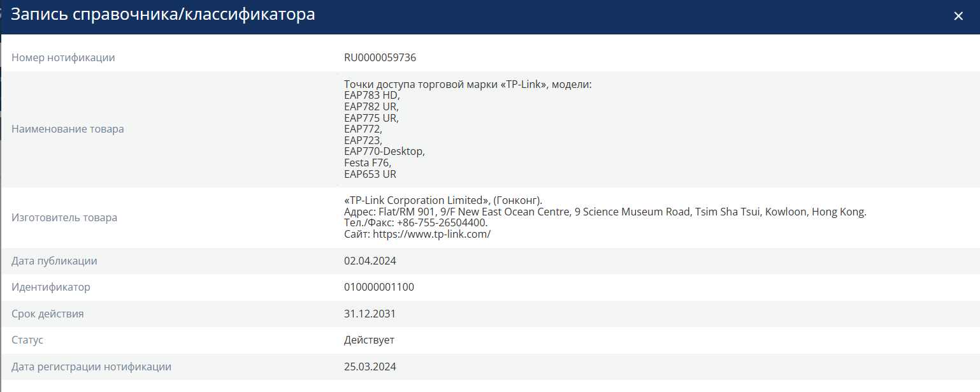Select model EAP723

click(363, 140)
